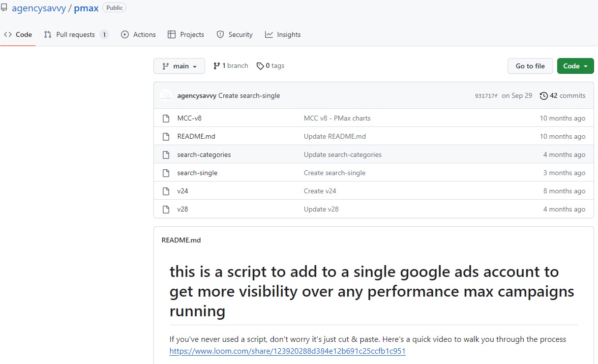Open the main branch selector dropdown
The image size is (598, 364).
tap(179, 65)
